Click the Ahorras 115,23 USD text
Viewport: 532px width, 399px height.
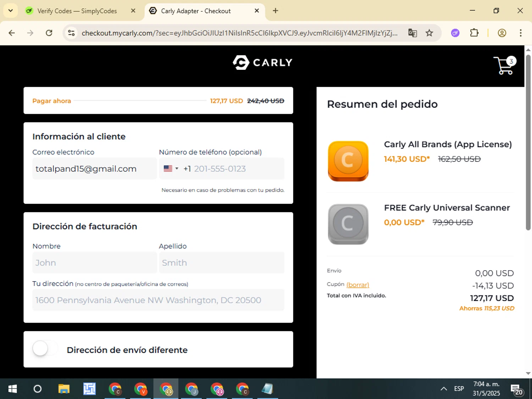coord(487,308)
